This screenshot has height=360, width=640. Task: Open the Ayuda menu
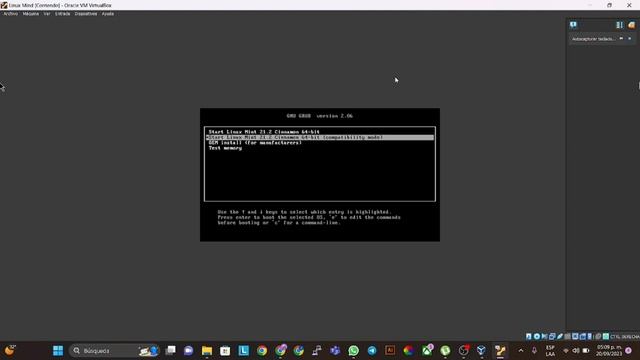coord(108,14)
